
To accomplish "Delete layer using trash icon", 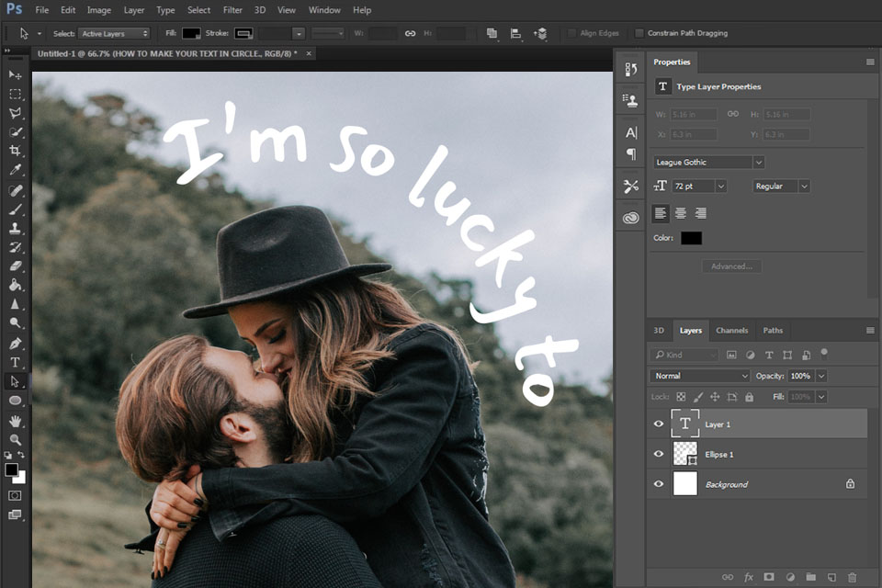I will [x=852, y=577].
